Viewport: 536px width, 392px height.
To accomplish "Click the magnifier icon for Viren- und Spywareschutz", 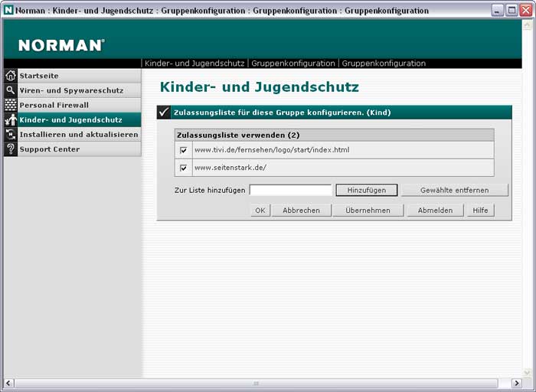I will pos(11,90).
